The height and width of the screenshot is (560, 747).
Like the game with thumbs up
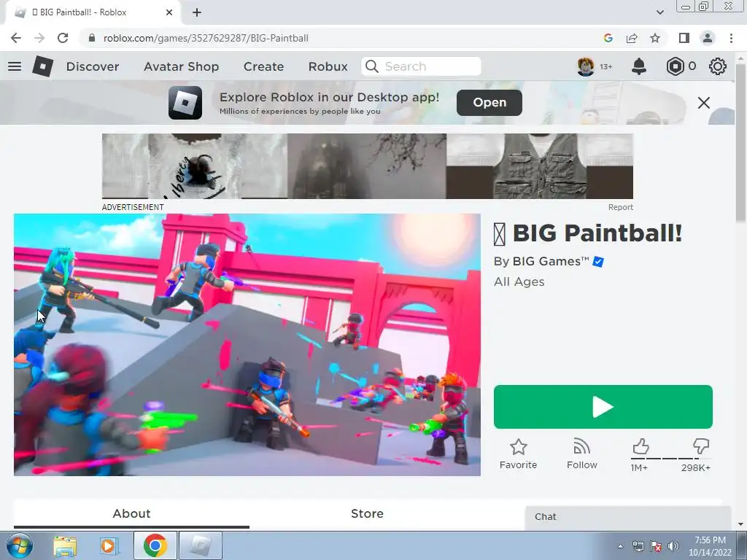tap(640, 446)
